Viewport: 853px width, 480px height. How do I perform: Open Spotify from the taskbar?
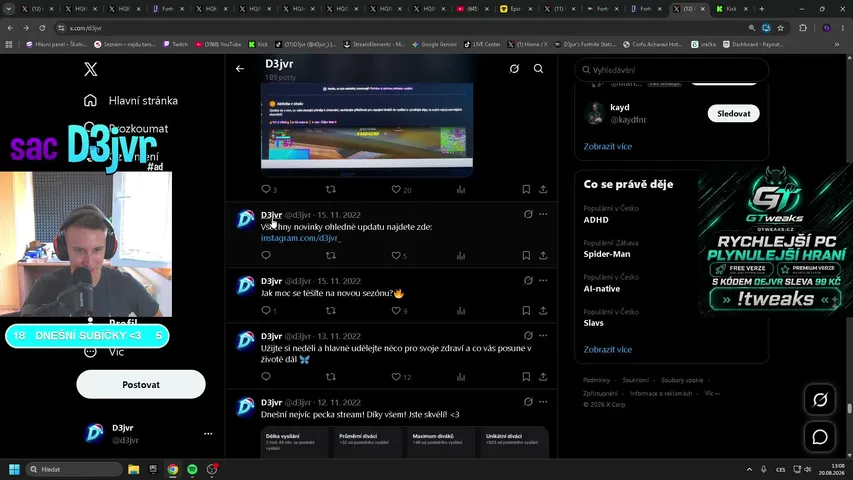click(x=192, y=469)
